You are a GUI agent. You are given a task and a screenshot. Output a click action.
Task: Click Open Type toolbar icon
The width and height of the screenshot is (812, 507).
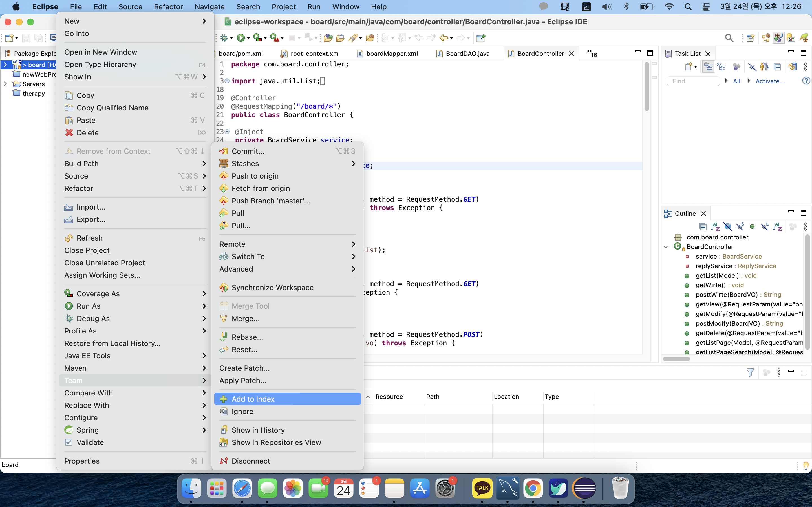point(328,38)
